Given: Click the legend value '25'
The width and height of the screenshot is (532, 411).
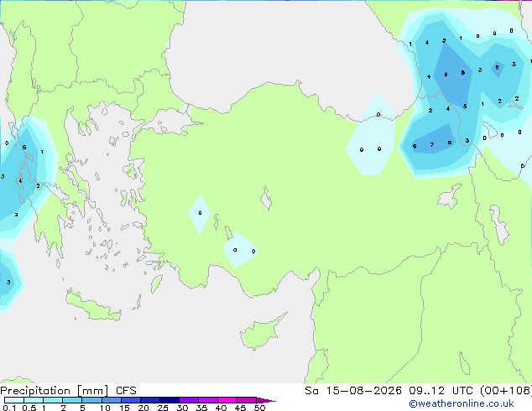Looking at the screenshot, I should tap(163, 408).
